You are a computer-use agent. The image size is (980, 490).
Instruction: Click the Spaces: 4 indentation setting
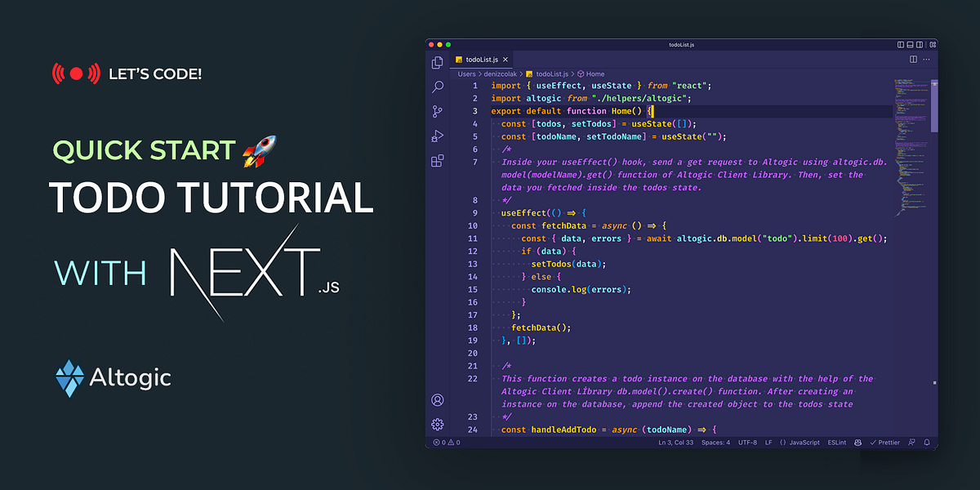click(715, 442)
